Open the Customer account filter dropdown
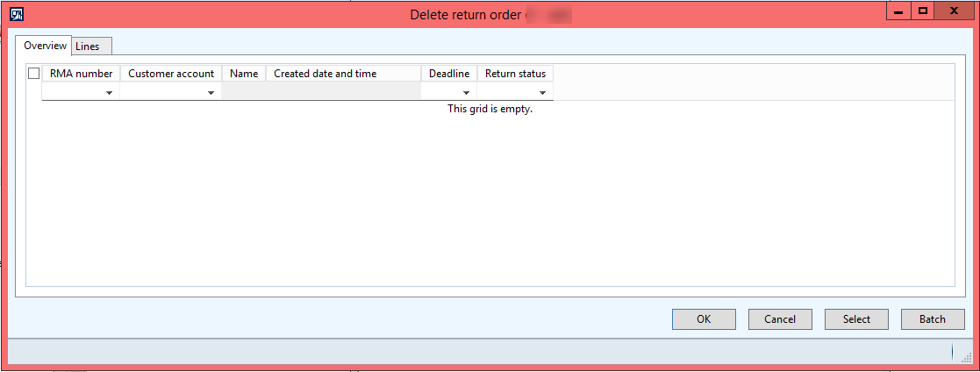Screen dimensions: 980x372 tap(211, 92)
